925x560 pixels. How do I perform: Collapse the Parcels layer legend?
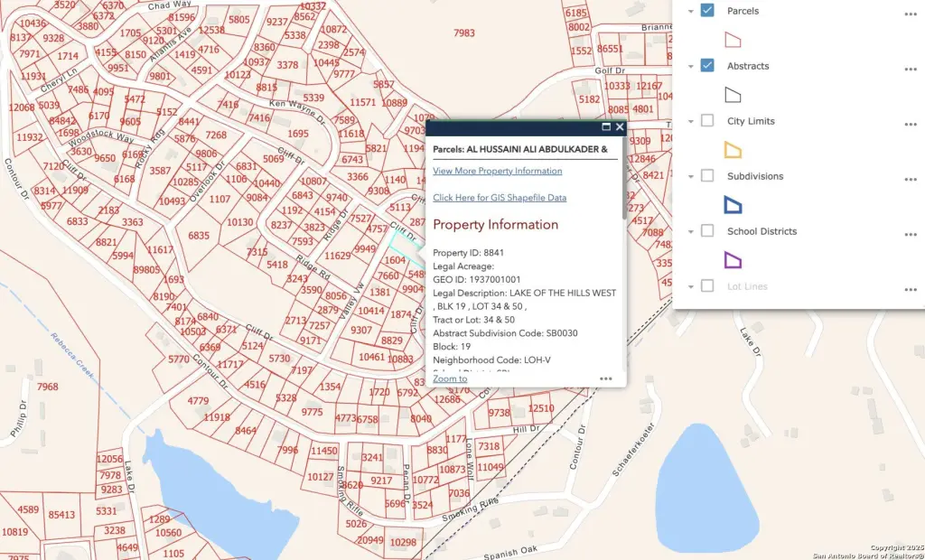tap(690, 12)
